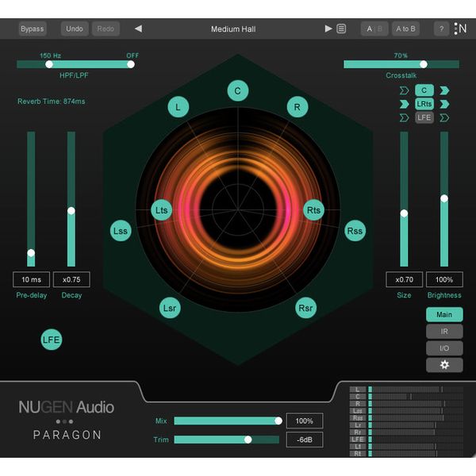Screen dimensions: 476x476
Task: Click the x0.70 size value field
Action: [404, 279]
